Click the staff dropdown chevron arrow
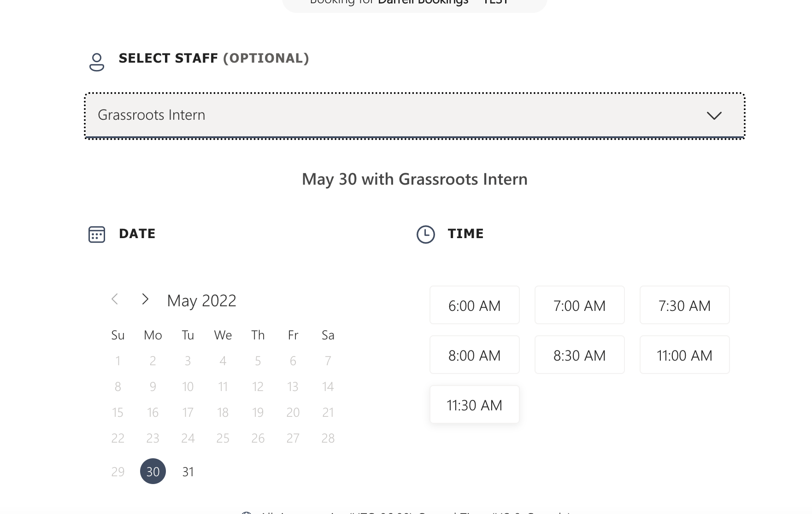 pos(714,116)
